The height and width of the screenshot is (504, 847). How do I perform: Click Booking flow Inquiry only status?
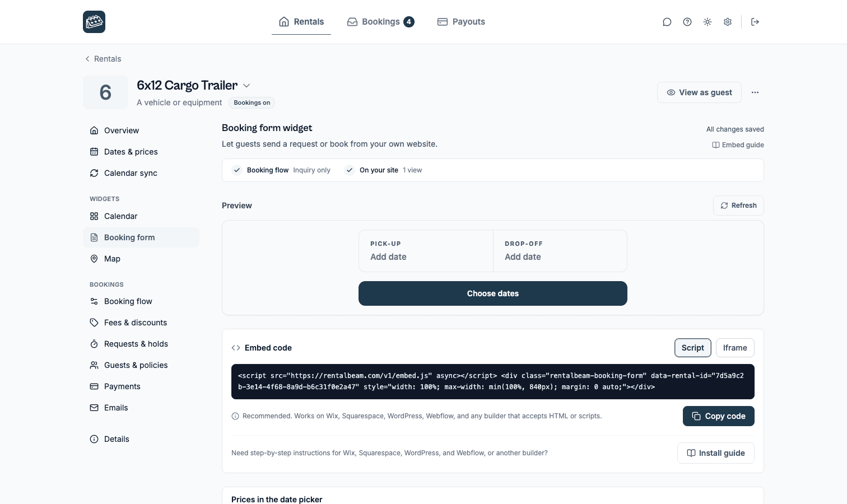(x=282, y=170)
